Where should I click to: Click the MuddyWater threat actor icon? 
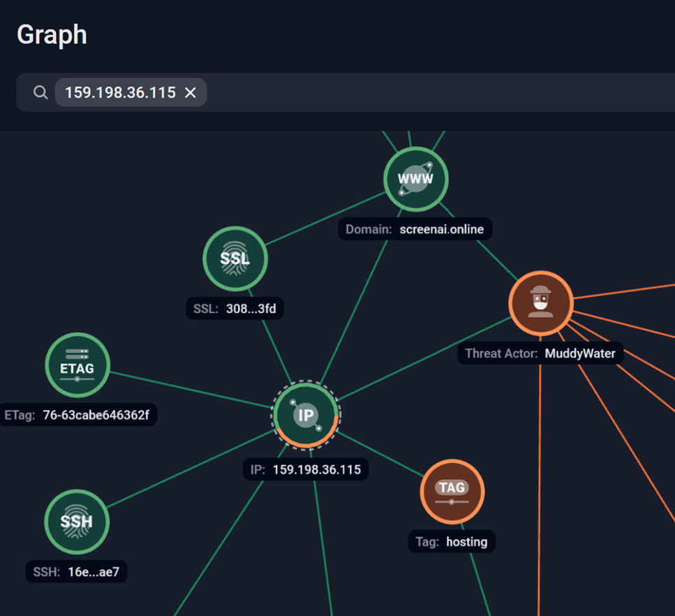coord(540,304)
